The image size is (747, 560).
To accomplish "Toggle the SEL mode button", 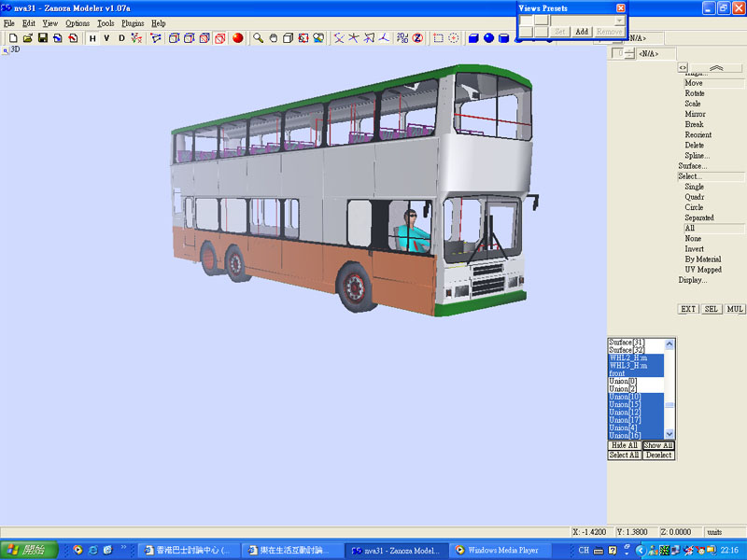I will click(x=712, y=309).
